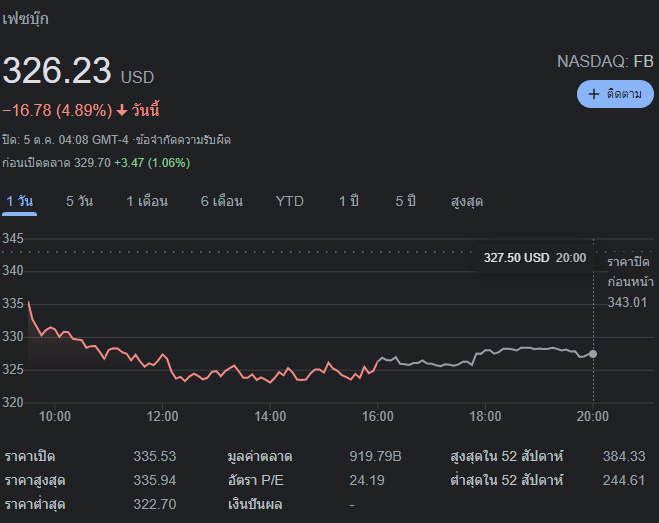Click the previous close value 343.01

(x=627, y=302)
